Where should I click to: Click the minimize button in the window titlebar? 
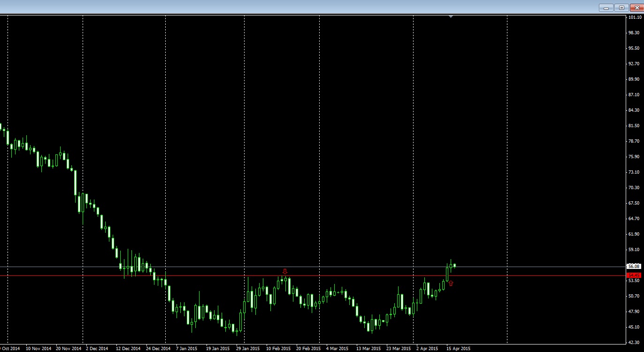pyautogui.click(x=606, y=8)
